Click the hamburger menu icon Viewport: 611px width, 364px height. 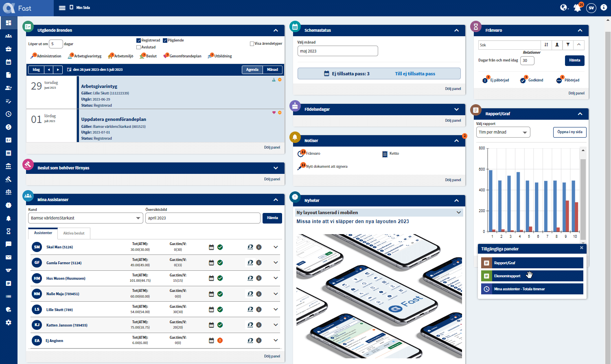(62, 8)
